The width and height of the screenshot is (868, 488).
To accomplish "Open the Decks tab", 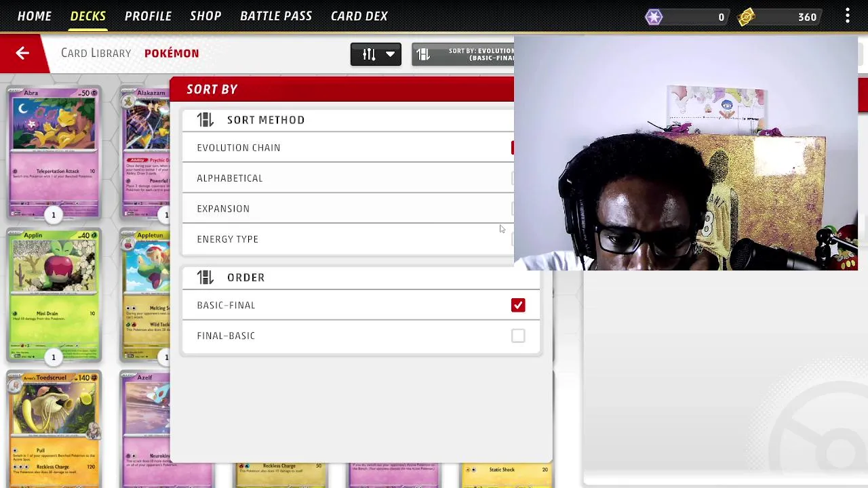I will click(88, 16).
